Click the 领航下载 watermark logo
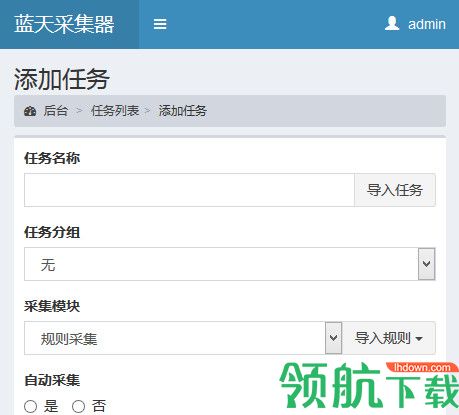This screenshot has width=459, height=415. [x=369, y=385]
